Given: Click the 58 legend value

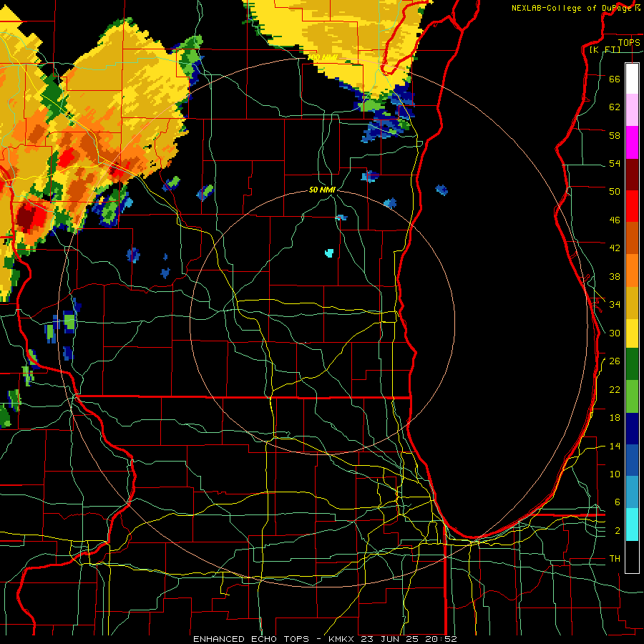Looking at the screenshot, I should pos(615,135).
